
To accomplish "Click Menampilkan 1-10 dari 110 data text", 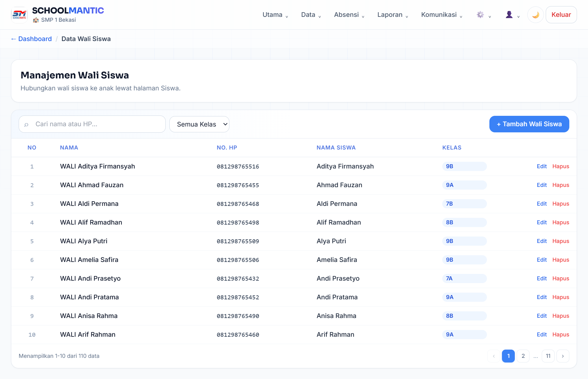I will 59,356.
